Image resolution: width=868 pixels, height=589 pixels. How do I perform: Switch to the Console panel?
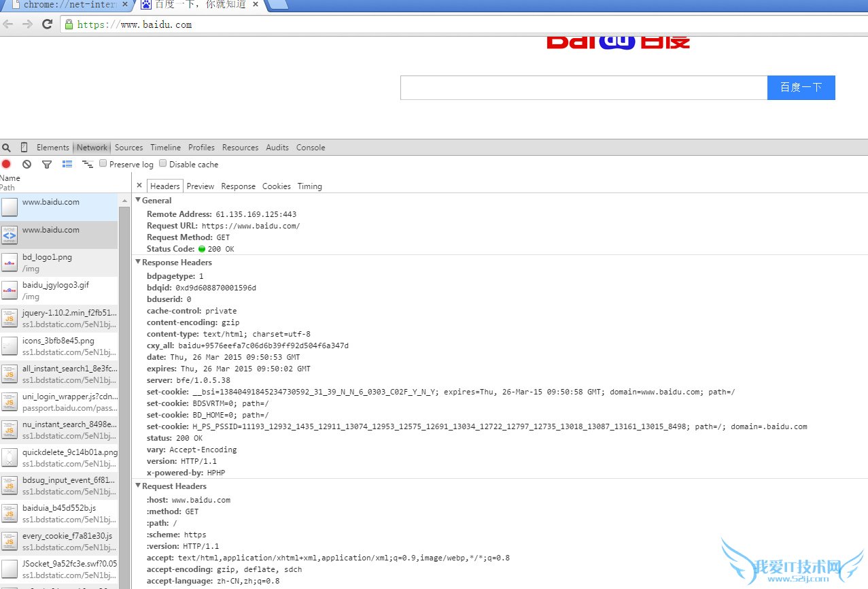click(x=310, y=147)
